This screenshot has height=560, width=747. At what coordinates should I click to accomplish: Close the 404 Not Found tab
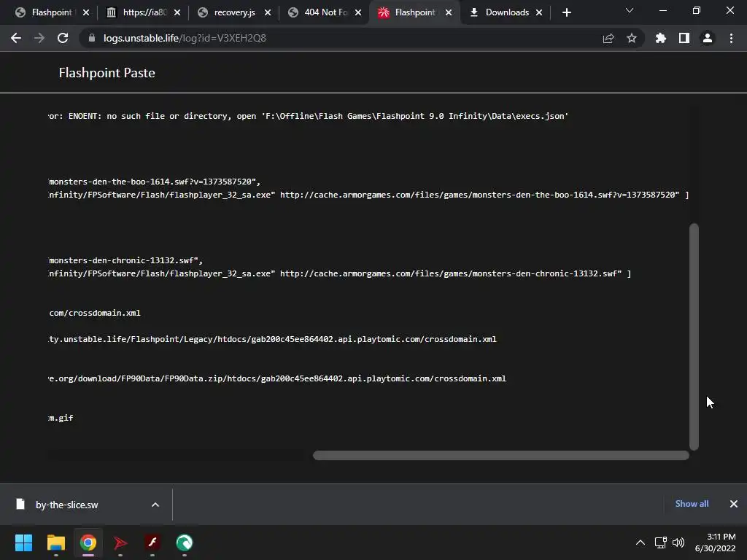click(x=358, y=12)
